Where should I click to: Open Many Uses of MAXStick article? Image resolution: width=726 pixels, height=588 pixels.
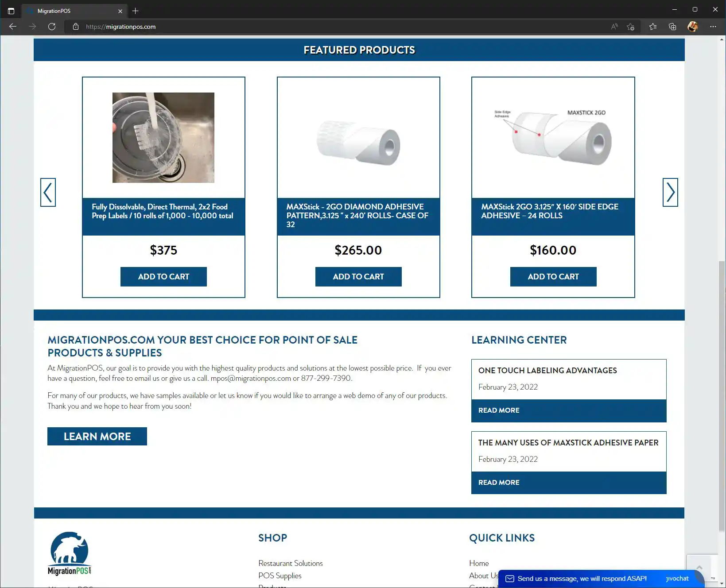[568, 443]
